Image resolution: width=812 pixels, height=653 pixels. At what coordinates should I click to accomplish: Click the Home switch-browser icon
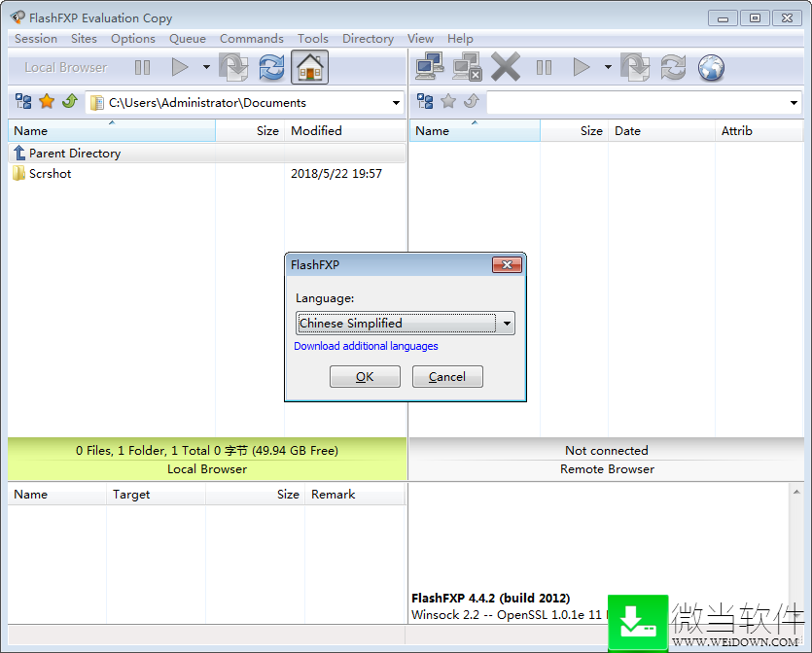309,67
